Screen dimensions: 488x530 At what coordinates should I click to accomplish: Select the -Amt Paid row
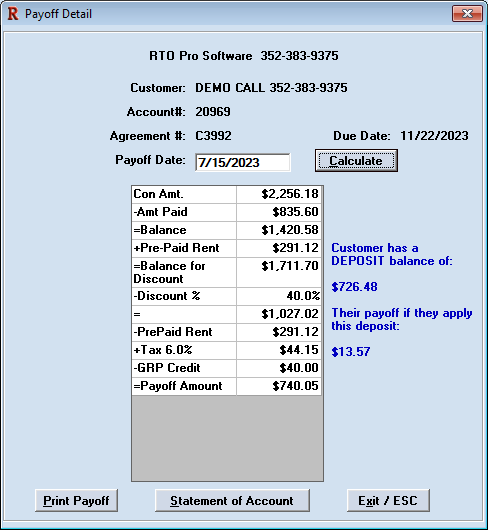point(226,212)
